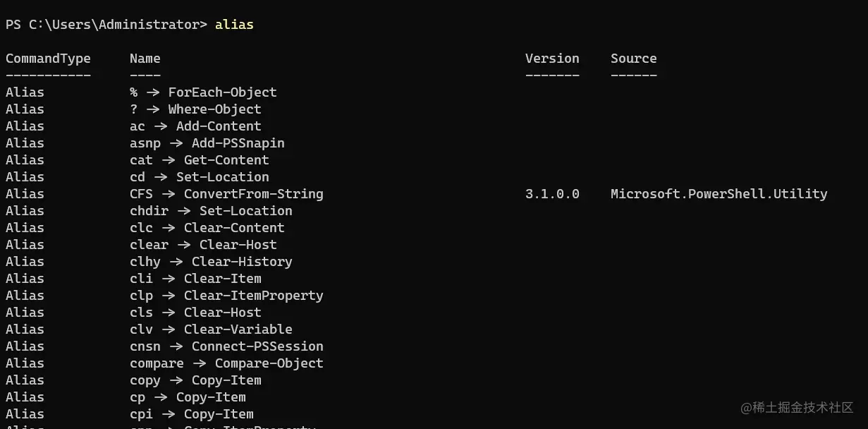Click the cnsn -> Connect-PSSession entry
The image size is (868, 429).
226,346
